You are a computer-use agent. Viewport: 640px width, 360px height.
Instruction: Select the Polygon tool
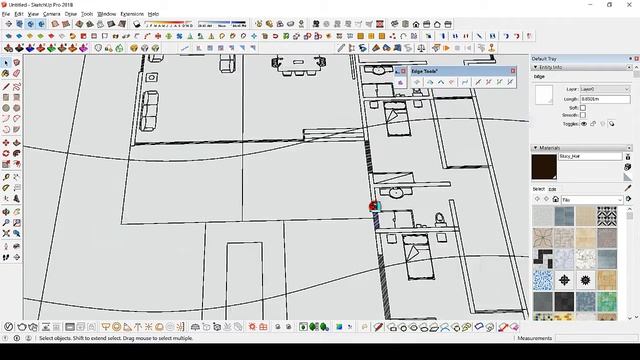point(16,108)
